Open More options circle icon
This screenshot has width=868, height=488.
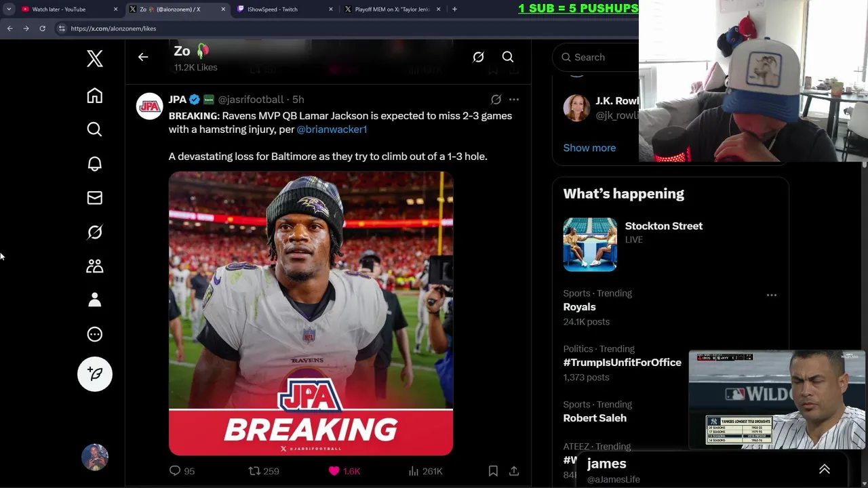pos(95,334)
